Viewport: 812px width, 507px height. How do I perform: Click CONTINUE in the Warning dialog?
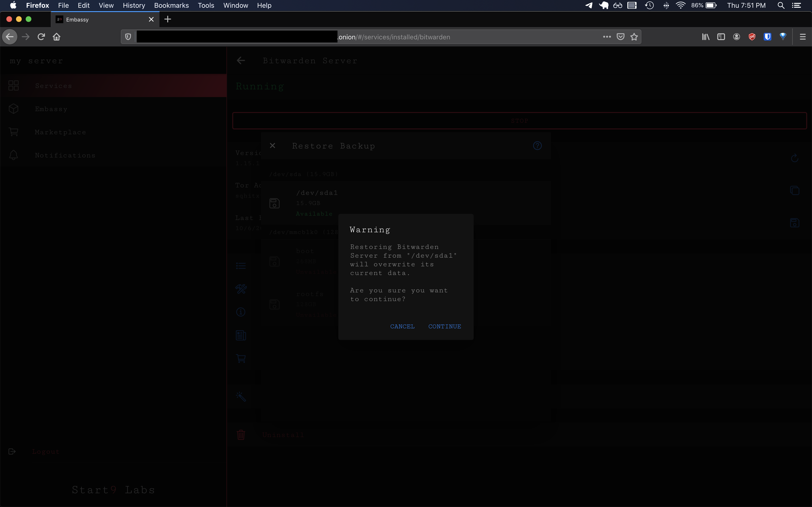click(x=444, y=326)
